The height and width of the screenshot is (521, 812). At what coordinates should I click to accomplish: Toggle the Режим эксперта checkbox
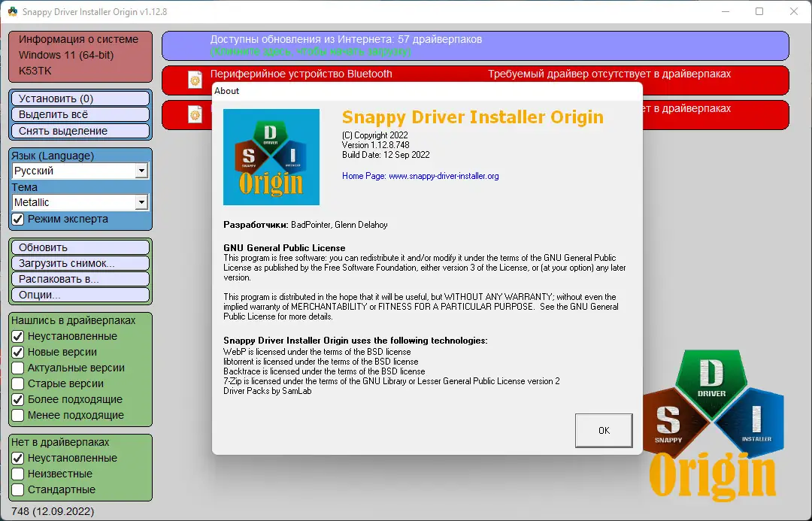pyautogui.click(x=18, y=219)
